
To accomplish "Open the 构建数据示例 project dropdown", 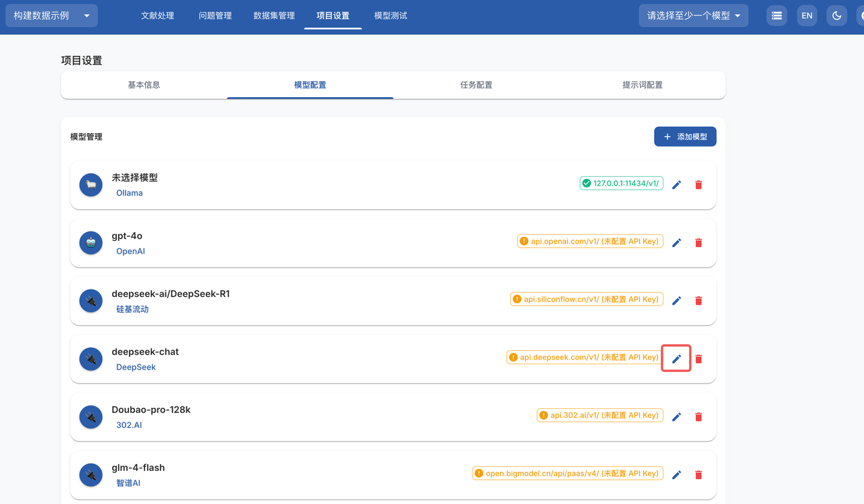I will pyautogui.click(x=51, y=16).
